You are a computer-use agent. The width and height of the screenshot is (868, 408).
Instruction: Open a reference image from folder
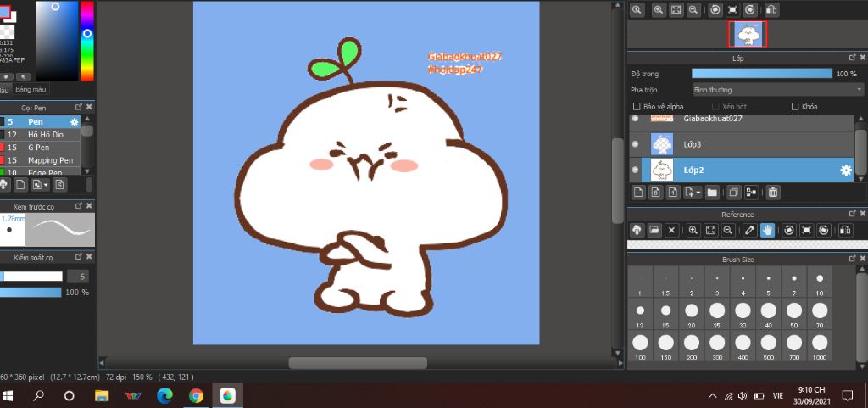click(x=654, y=230)
